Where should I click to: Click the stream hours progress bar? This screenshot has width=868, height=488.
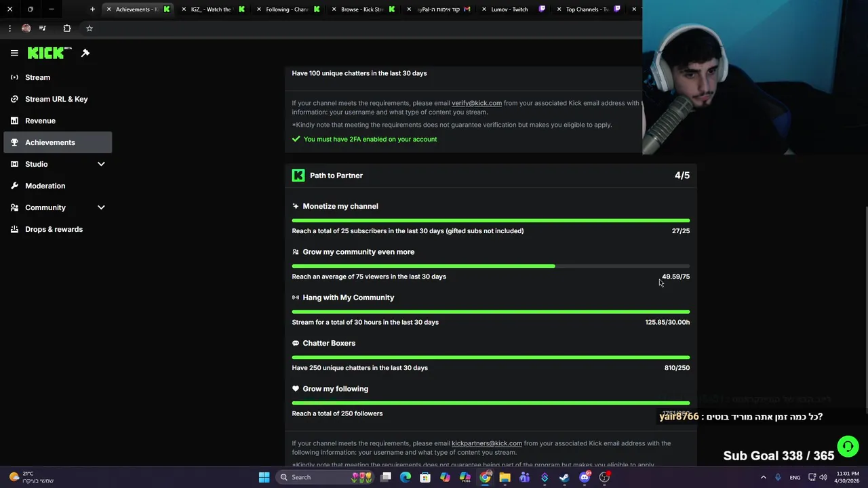click(491, 312)
